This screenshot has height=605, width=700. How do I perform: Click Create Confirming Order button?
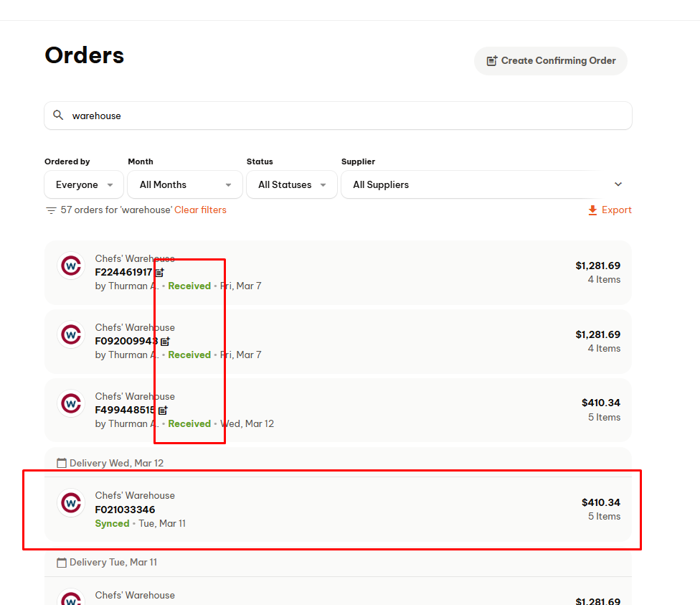[550, 61]
